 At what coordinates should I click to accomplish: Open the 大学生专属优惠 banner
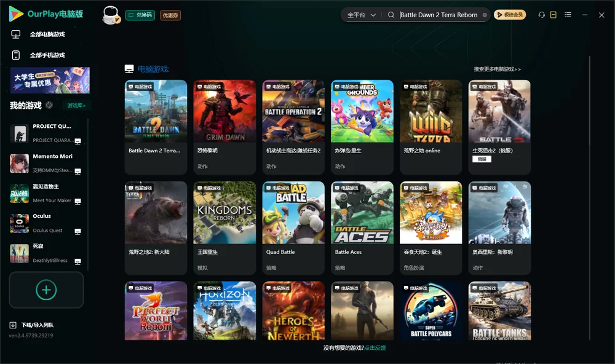(x=50, y=81)
